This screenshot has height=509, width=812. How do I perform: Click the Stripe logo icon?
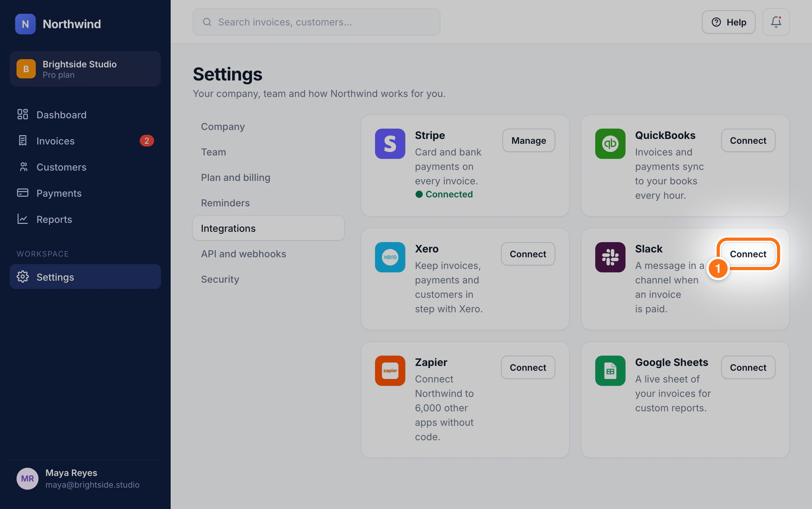pos(390,144)
